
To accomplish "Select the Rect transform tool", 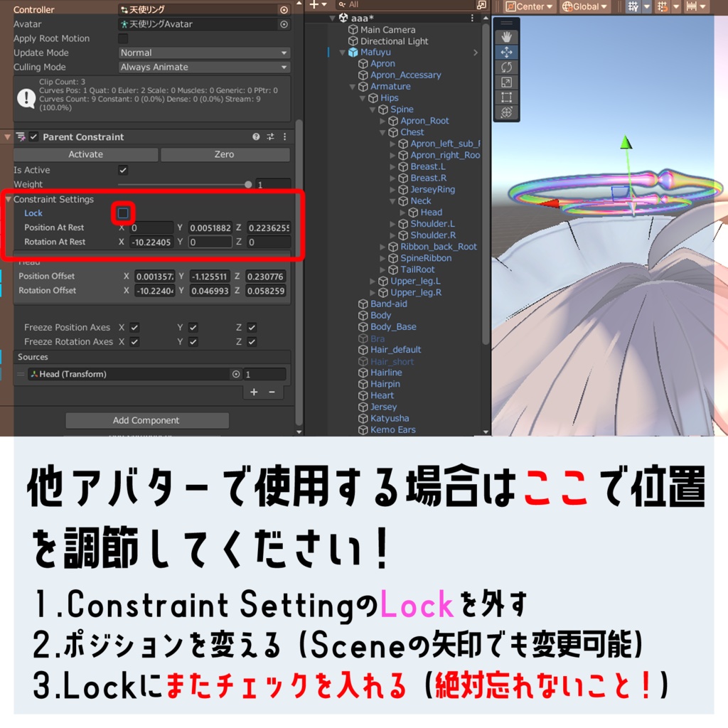I will point(506,97).
